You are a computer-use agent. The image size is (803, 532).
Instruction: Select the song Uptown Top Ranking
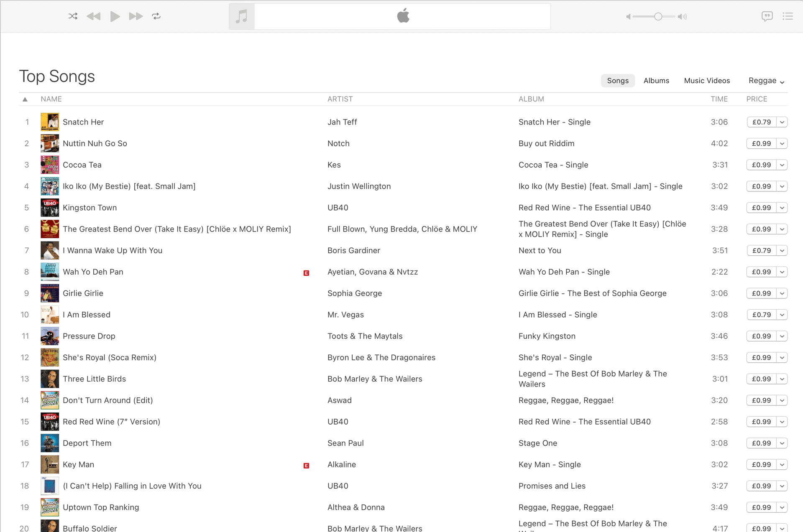tap(101, 507)
